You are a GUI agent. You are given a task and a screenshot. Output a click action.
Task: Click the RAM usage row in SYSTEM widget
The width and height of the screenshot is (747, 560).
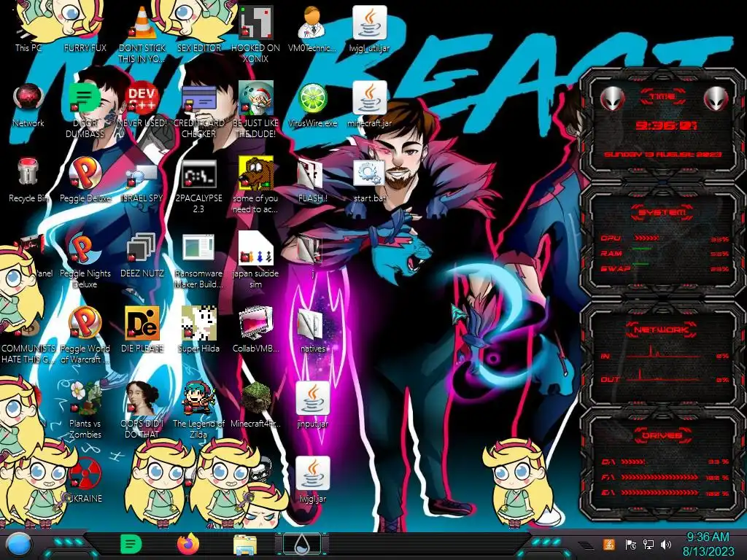click(665, 253)
